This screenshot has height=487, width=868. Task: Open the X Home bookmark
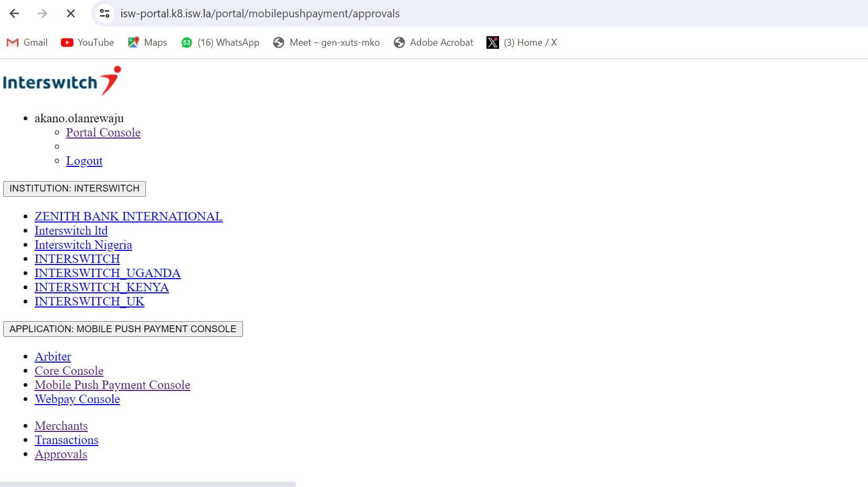pyautogui.click(x=522, y=43)
